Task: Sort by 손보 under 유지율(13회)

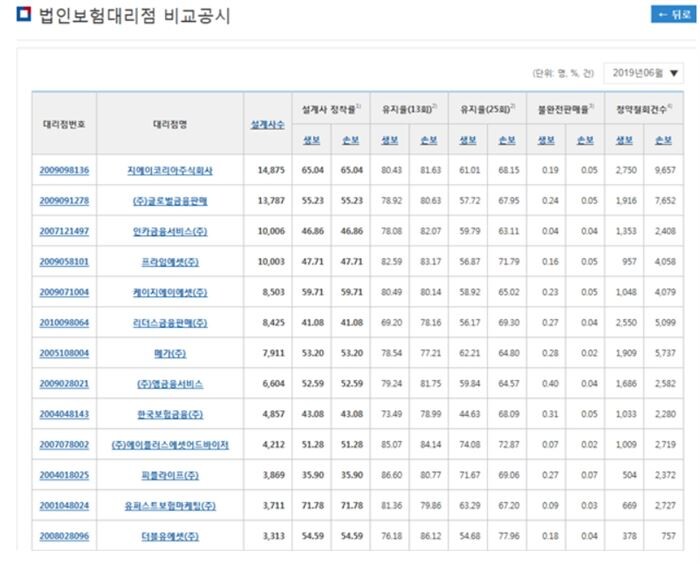Action: (x=429, y=140)
